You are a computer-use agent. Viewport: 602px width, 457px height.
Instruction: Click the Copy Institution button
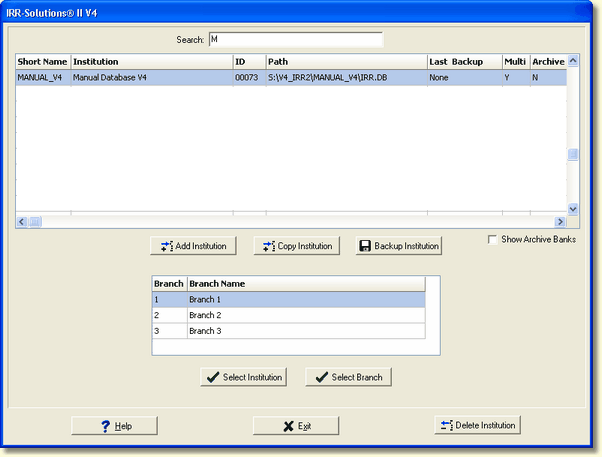point(296,246)
